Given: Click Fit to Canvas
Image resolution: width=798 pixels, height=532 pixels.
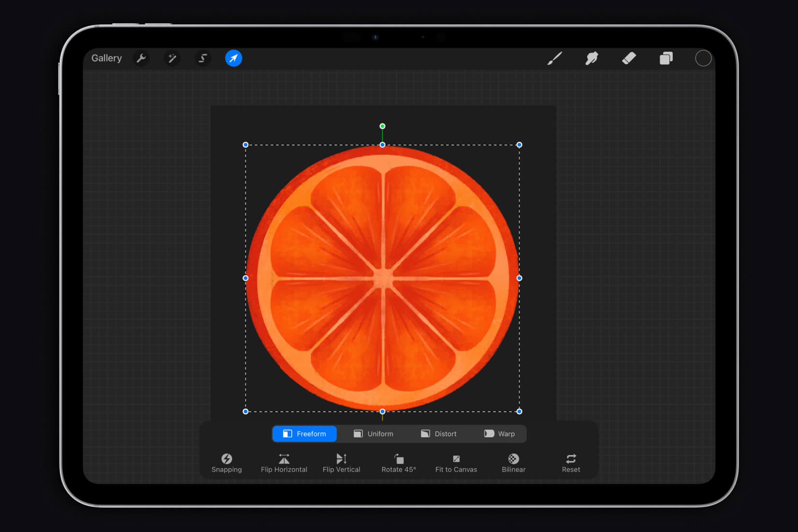Looking at the screenshot, I should (456, 463).
